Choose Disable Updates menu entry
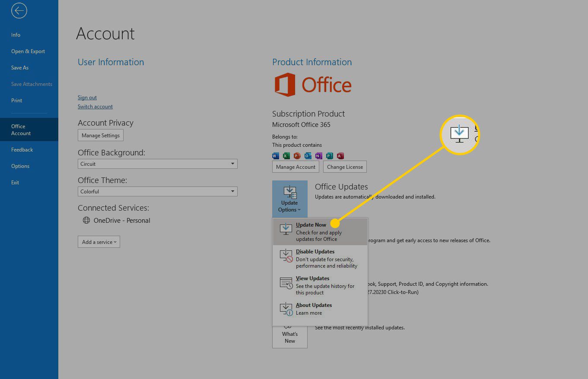The image size is (588, 379). pos(320,259)
